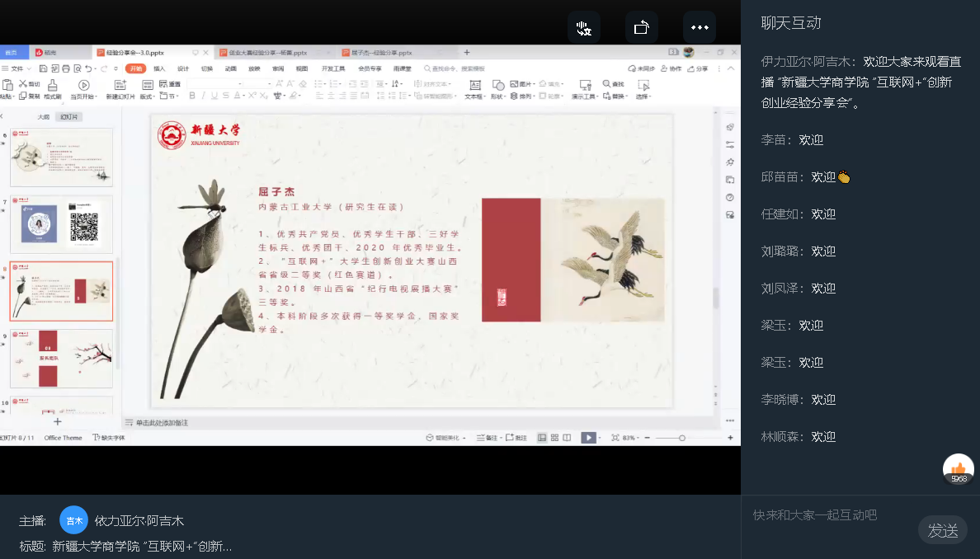Image resolution: width=980 pixels, height=559 pixels.
Task: Collapse the ribbon with the chevron
Action: point(731,68)
